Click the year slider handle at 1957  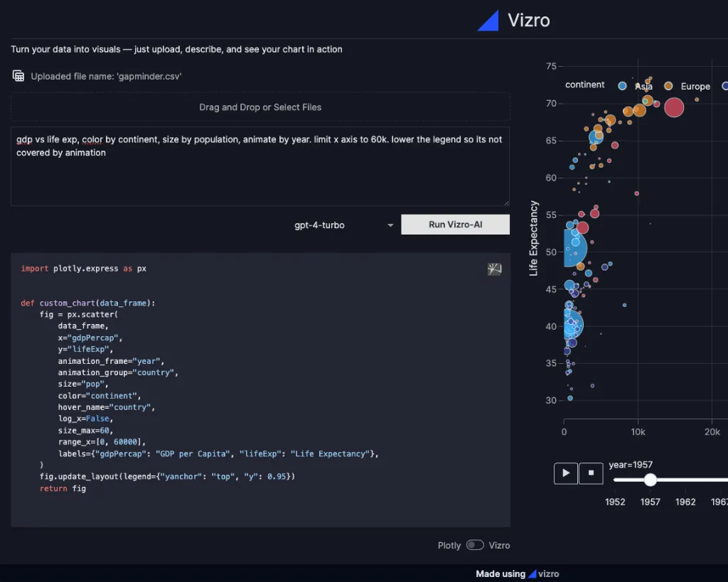coord(650,480)
